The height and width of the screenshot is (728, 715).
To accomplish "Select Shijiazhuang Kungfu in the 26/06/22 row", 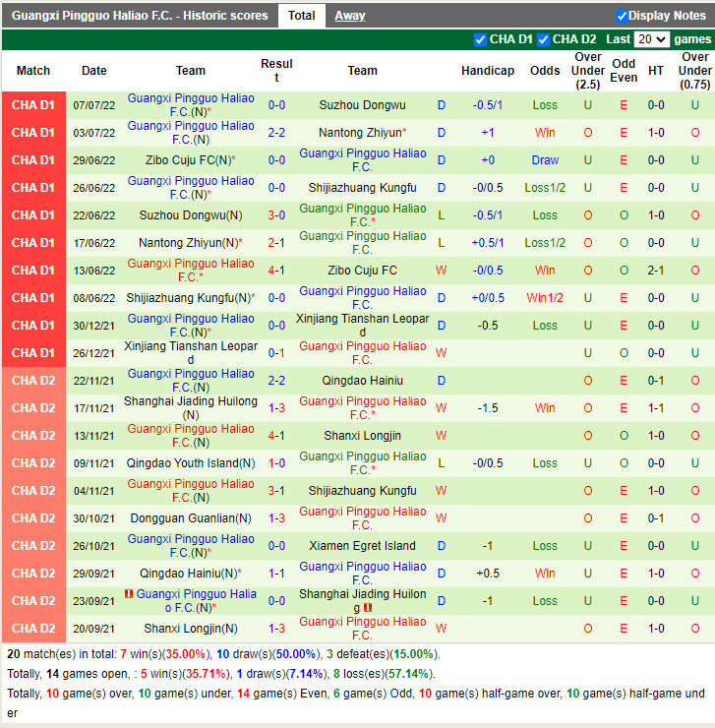I will (x=362, y=188).
